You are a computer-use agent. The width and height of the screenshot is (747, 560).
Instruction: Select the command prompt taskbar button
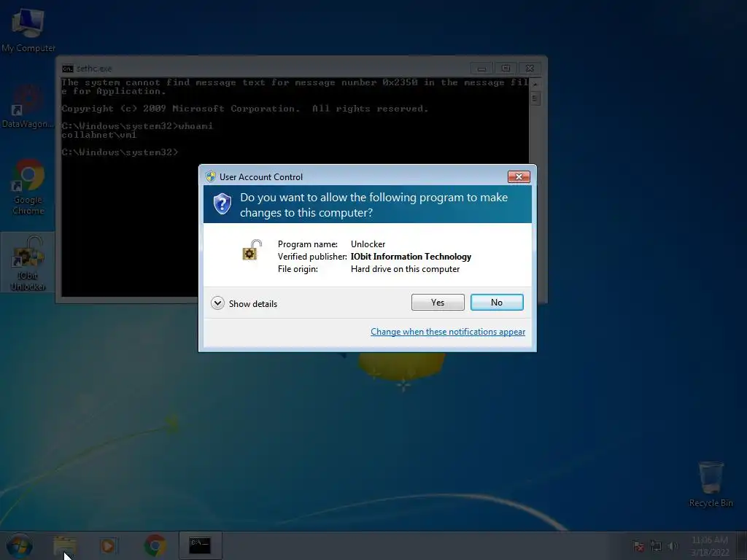200,545
